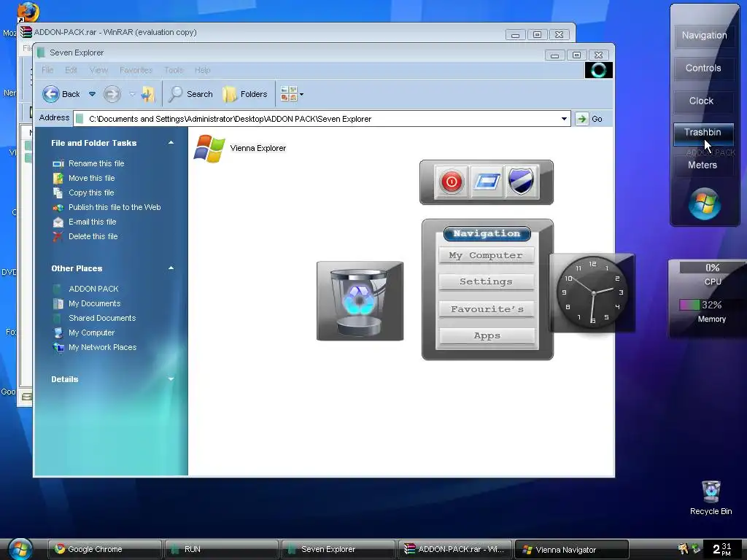This screenshot has width=747, height=560.
Task: Click Move this file
Action: pos(84,178)
